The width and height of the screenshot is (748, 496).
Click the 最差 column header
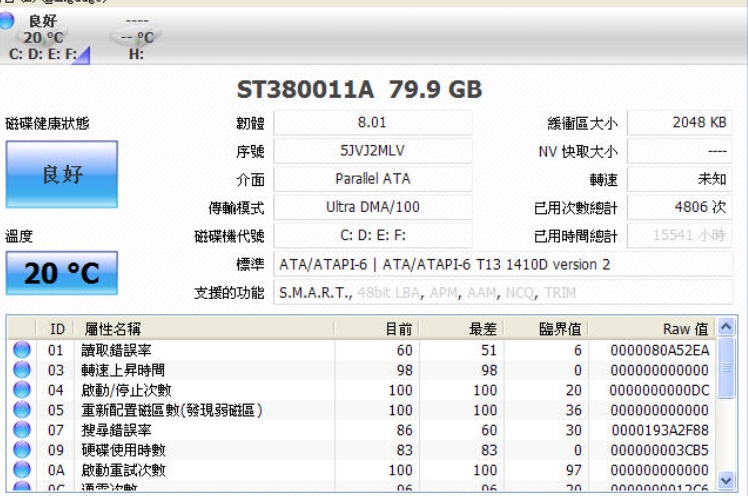pos(461,329)
